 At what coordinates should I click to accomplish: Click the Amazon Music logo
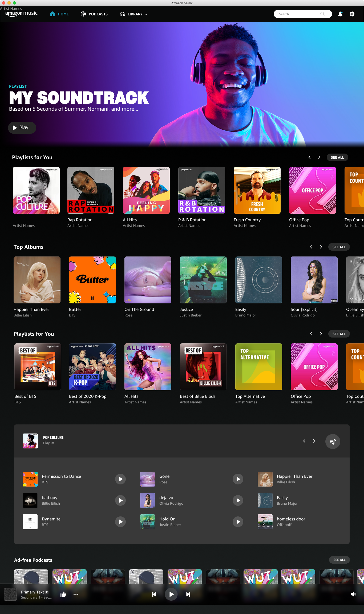21,14
